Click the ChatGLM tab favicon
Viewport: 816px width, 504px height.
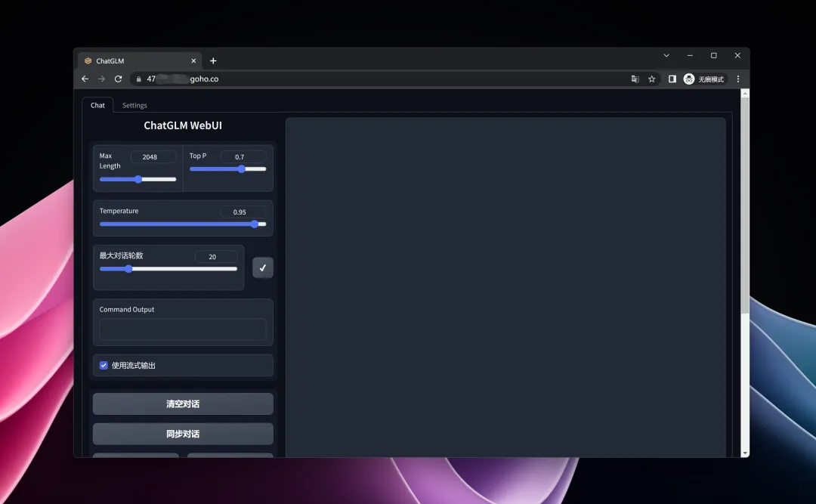click(x=88, y=61)
